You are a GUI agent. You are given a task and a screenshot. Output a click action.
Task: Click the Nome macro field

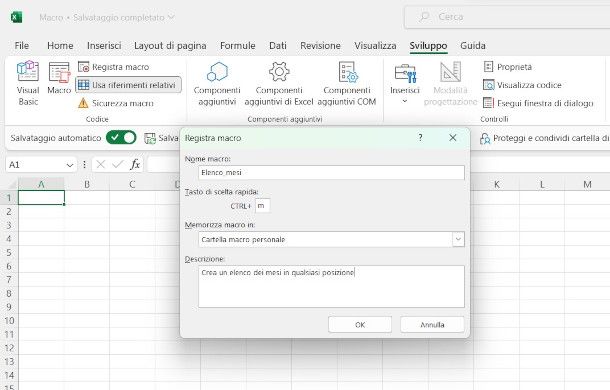(331, 172)
